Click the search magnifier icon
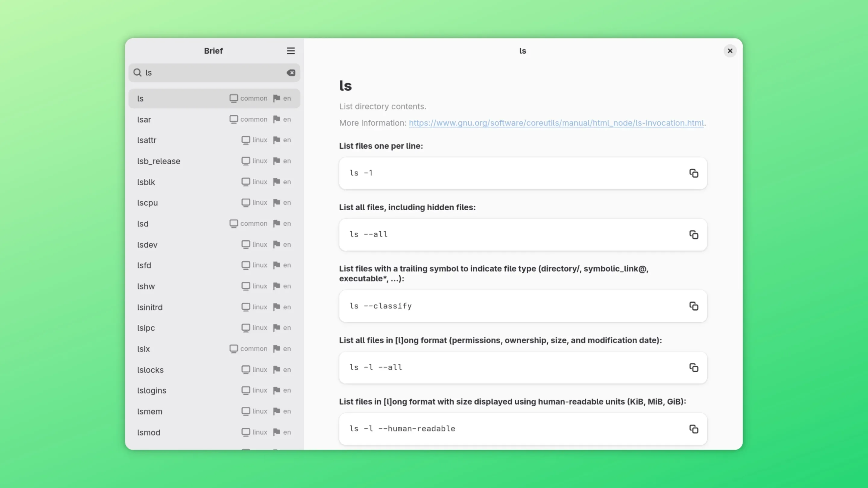 (x=137, y=73)
